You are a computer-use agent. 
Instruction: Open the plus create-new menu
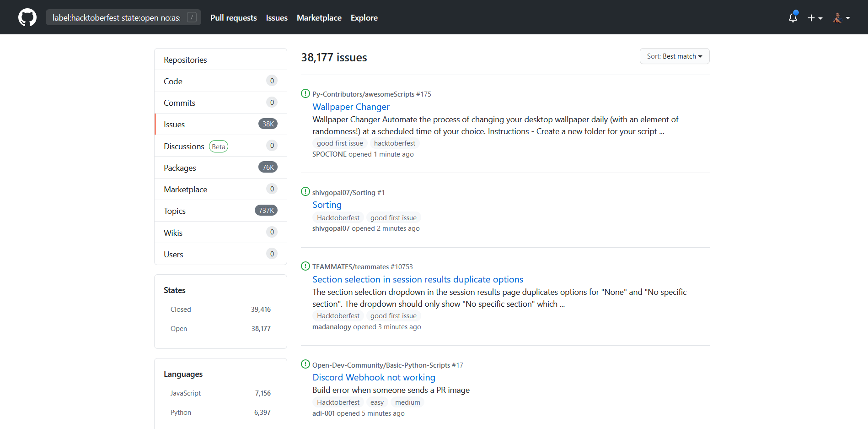click(815, 18)
